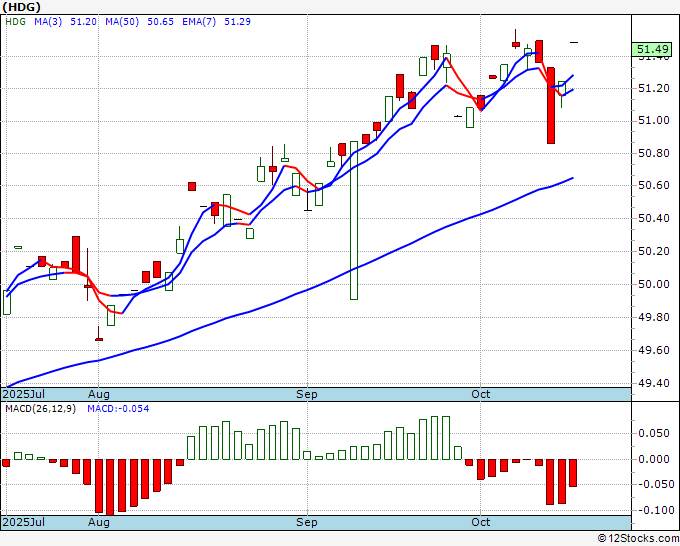The height and width of the screenshot is (546, 680).
Task: Click Oct on the MACD axis
Action: click(x=481, y=523)
